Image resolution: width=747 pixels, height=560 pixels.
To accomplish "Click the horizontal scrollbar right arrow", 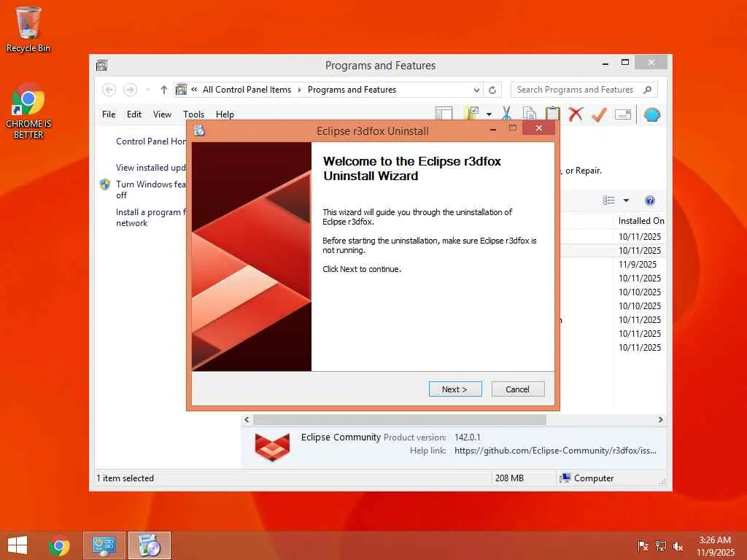I will pos(660,419).
